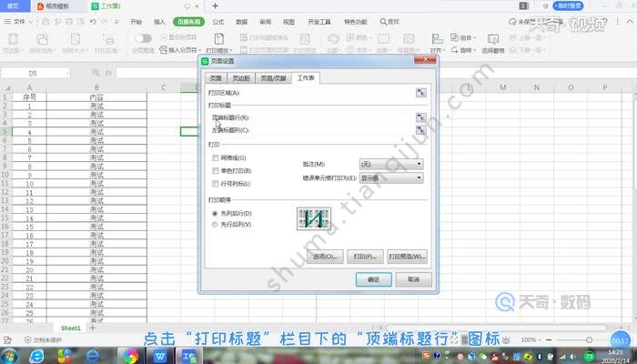Screen dimensions: 637x364
Task: Switch to the 页边距 tab
Action: [241, 78]
